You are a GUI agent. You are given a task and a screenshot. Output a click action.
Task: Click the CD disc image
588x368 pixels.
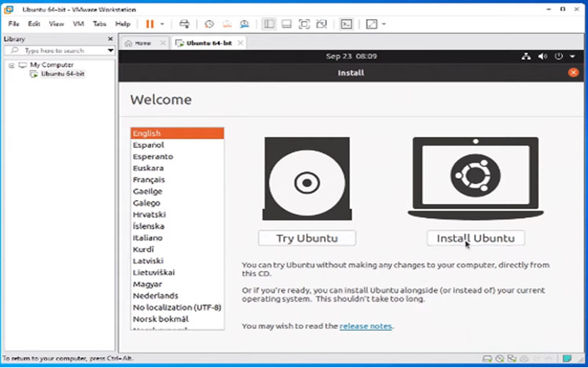[x=307, y=179]
